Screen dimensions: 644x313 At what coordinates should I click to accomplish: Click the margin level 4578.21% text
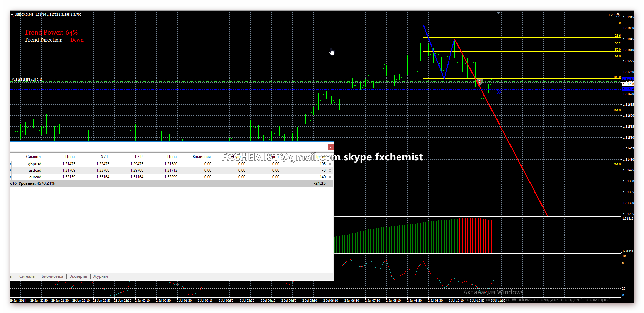pyautogui.click(x=37, y=183)
